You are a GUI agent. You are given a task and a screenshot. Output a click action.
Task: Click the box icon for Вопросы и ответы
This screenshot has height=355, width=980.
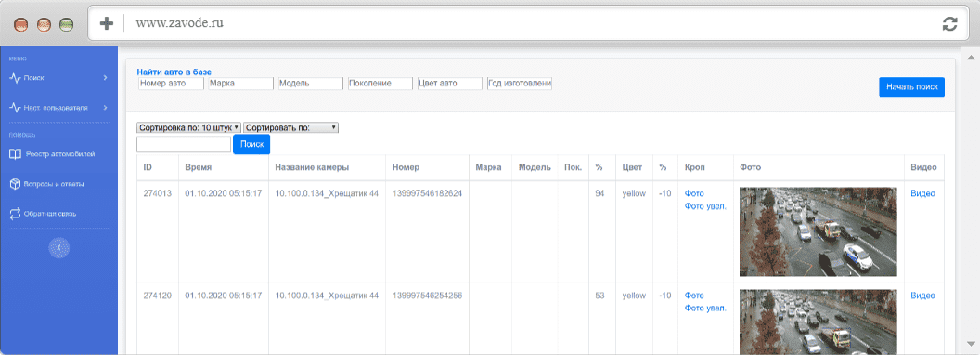coord(16,184)
